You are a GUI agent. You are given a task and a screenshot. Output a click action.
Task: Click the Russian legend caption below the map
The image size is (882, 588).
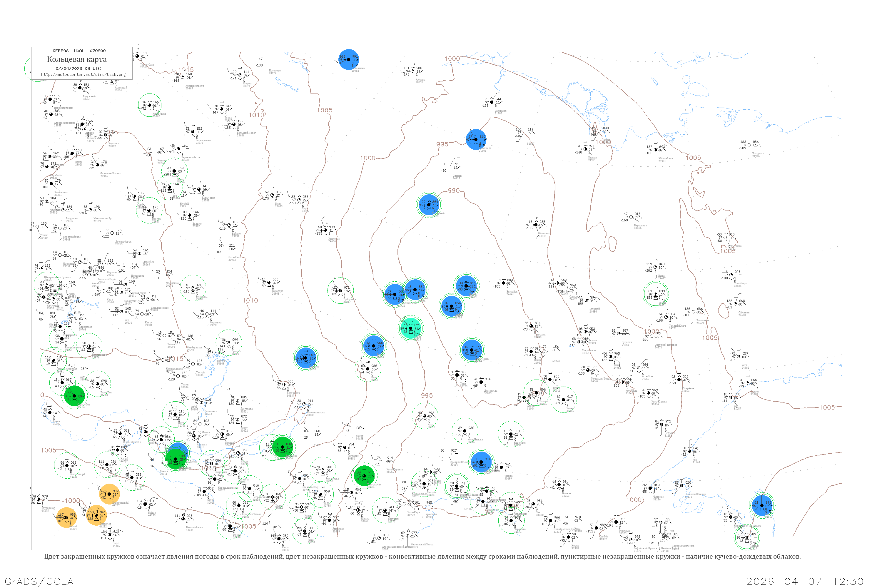(422, 557)
